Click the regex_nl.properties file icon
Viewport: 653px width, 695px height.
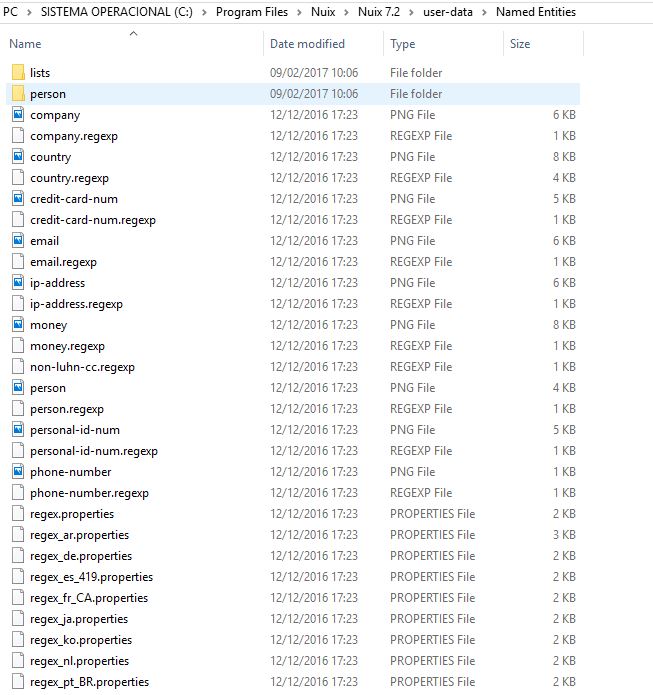(x=18, y=661)
